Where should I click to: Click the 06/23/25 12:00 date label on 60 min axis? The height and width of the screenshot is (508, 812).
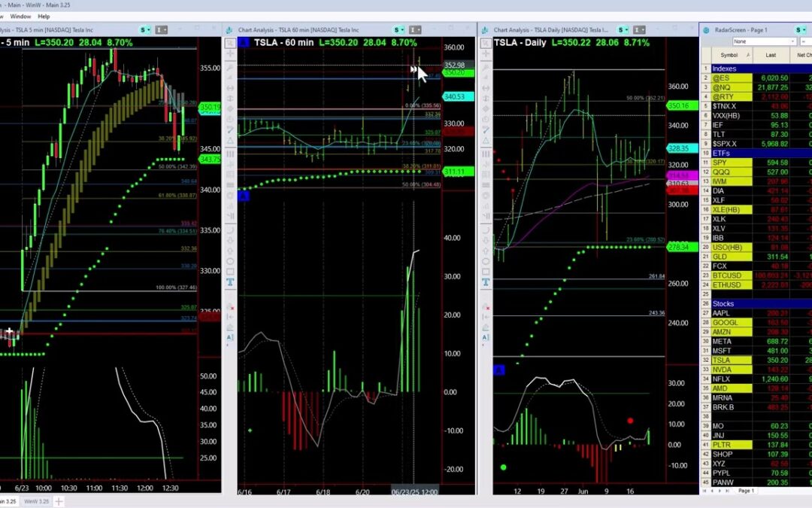pos(414,492)
